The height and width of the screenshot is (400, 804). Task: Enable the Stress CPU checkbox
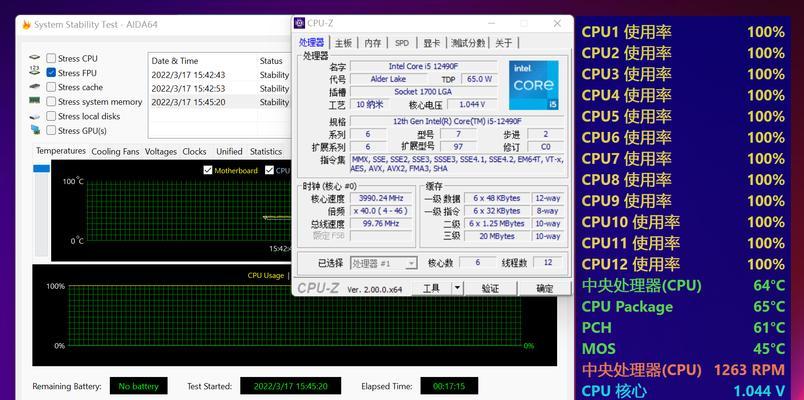pos(51,58)
